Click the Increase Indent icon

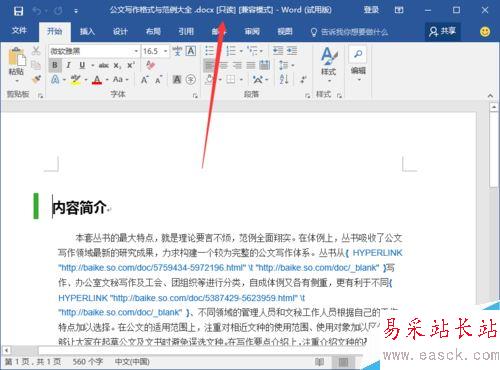coord(292,51)
